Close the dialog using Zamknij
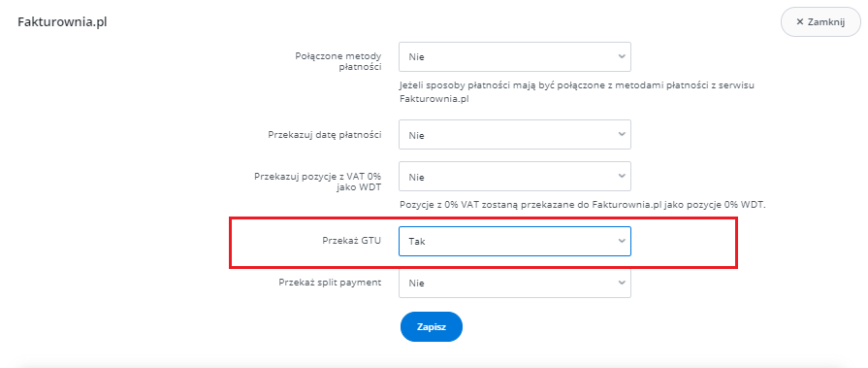Image resolution: width=868 pixels, height=368 pixels. [x=820, y=22]
